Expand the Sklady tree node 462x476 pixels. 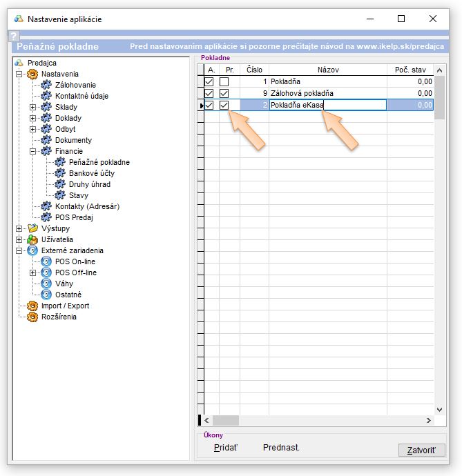point(32,107)
